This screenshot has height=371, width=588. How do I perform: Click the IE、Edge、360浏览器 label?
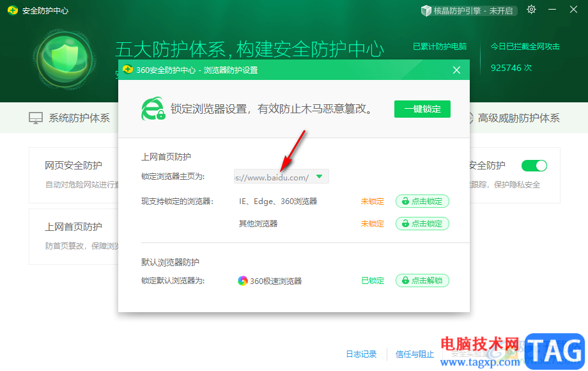(x=278, y=201)
